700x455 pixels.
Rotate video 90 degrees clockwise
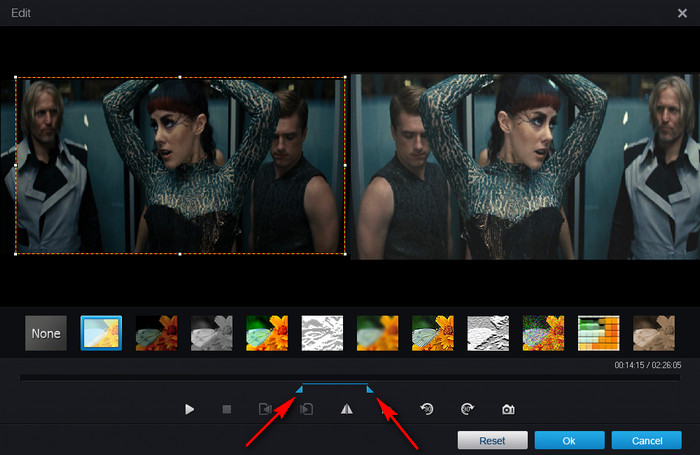pyautogui.click(x=467, y=409)
